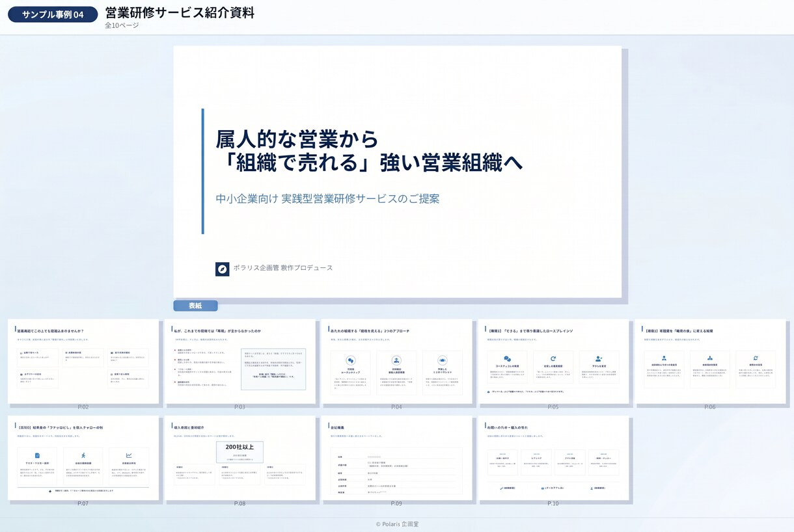Click chat bubbles icon on slide P.05

coord(507,358)
